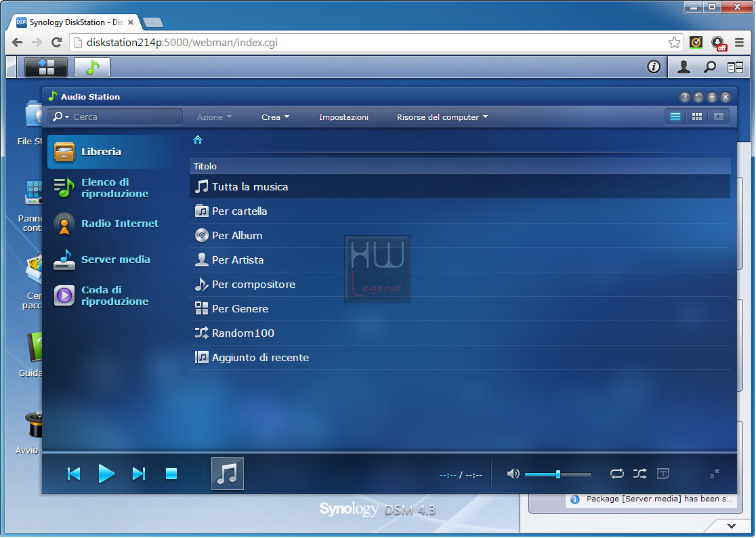Screen dimensions: 756x538
Task: Skip to the previous track
Action: tap(74, 474)
